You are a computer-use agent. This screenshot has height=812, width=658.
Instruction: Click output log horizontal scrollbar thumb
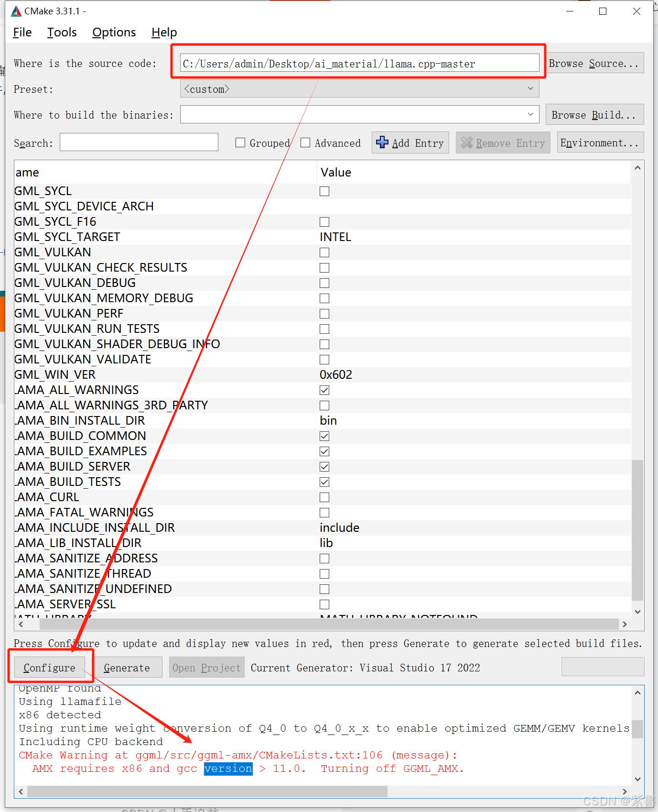(x=207, y=791)
